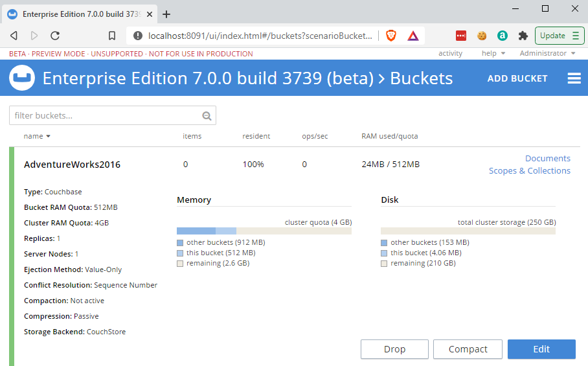Viewport: 588px width, 366px height.
Task: Click the 'Server Nodes: 1' detail line
Action: pos(51,254)
